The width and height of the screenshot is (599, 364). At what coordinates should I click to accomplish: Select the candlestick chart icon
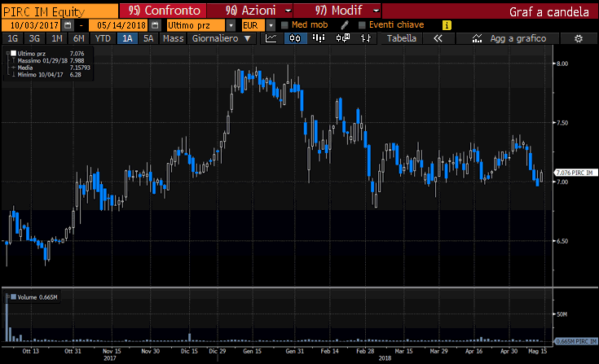[290, 38]
